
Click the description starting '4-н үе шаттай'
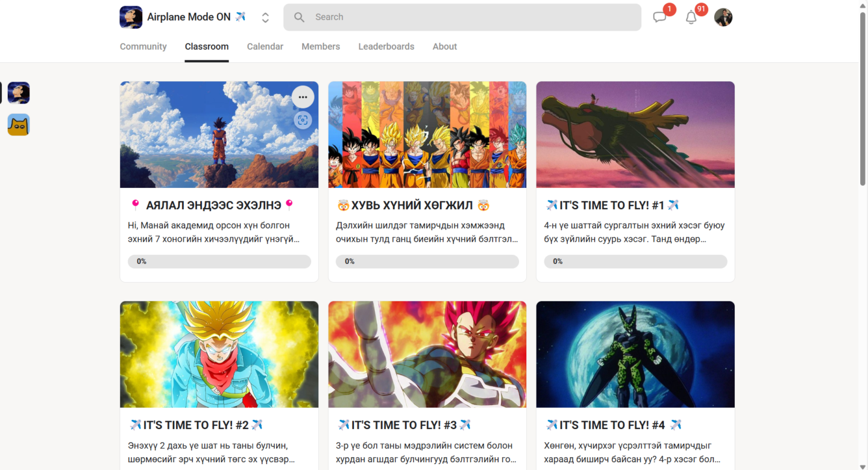634,232
